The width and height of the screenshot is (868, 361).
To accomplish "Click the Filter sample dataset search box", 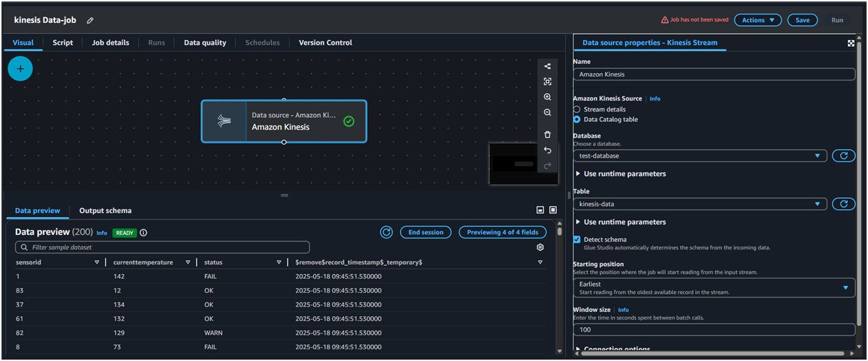I will click(162, 247).
